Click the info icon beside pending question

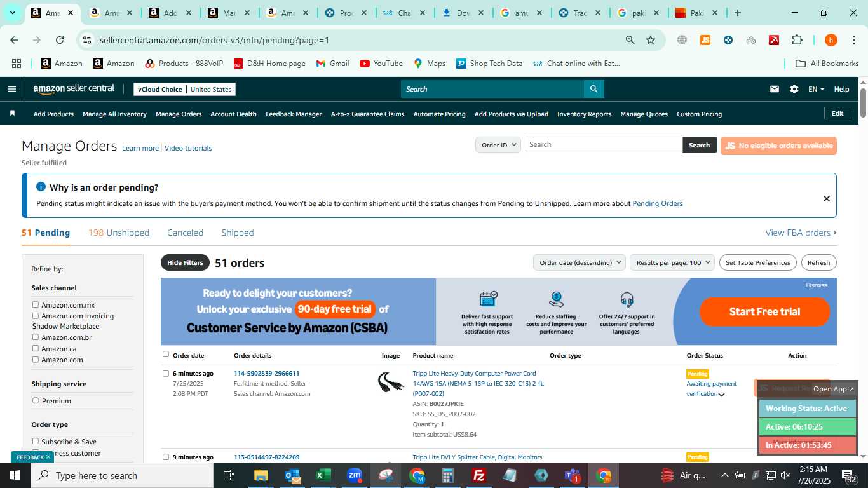tap(41, 187)
